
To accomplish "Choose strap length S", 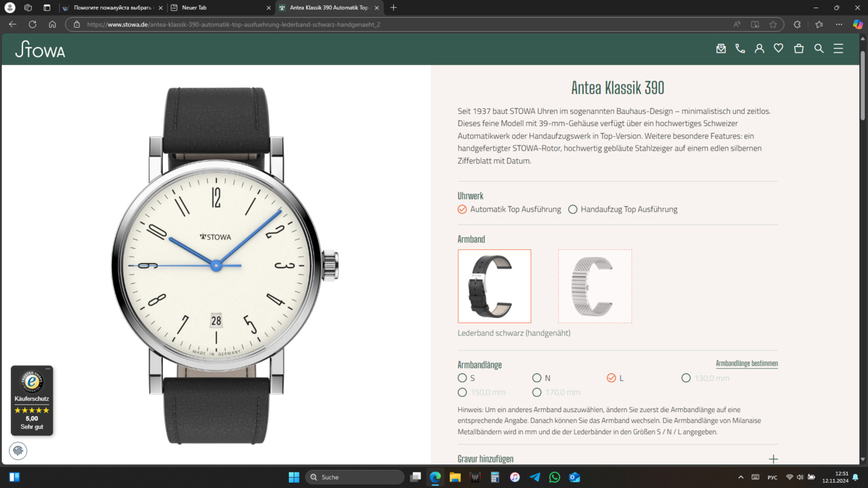I will tap(462, 378).
